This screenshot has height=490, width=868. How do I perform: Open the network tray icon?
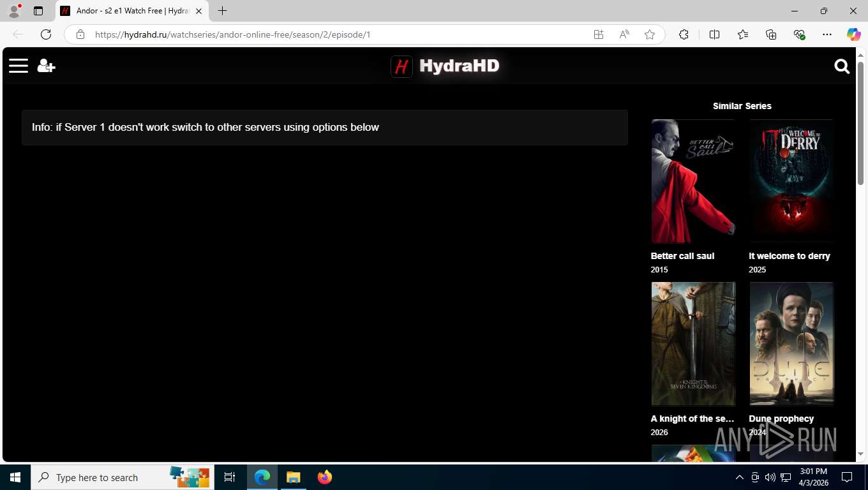[786, 477]
